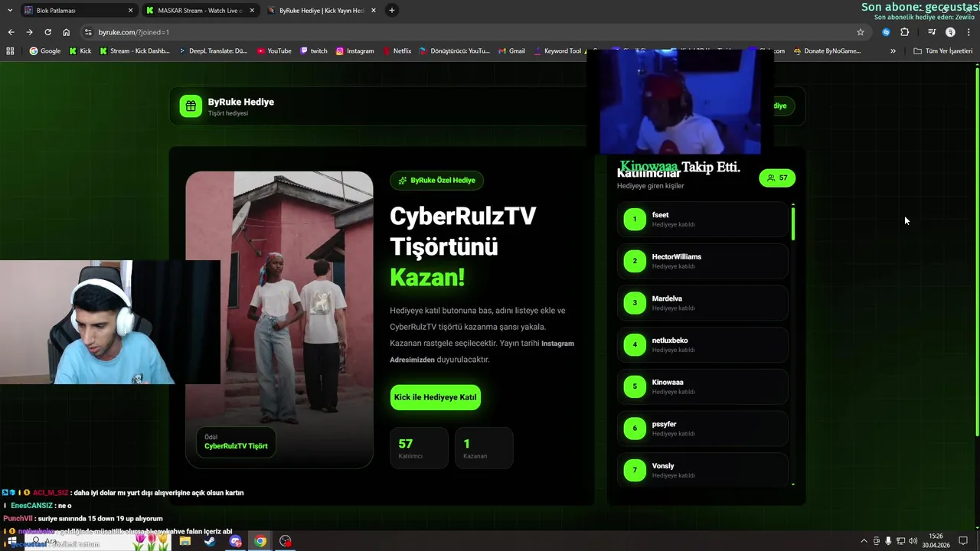Open the Windows notification center
Image resolution: width=980 pixels, height=551 pixels.
(x=963, y=541)
